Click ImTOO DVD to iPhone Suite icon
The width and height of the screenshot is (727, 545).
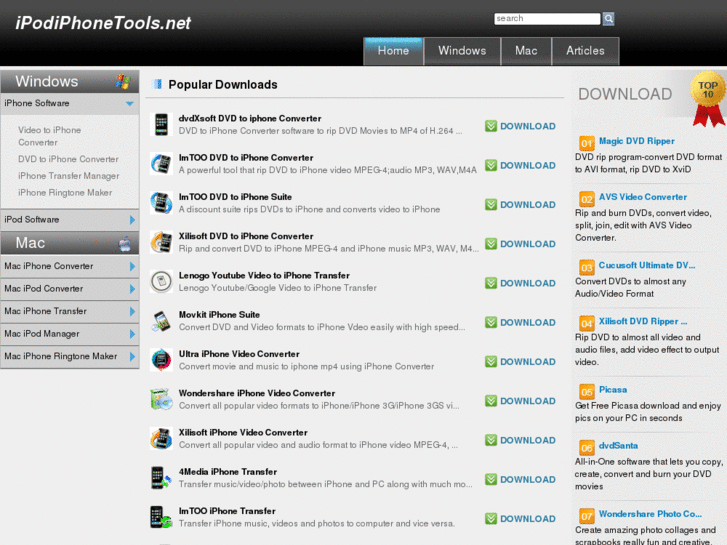point(161,203)
